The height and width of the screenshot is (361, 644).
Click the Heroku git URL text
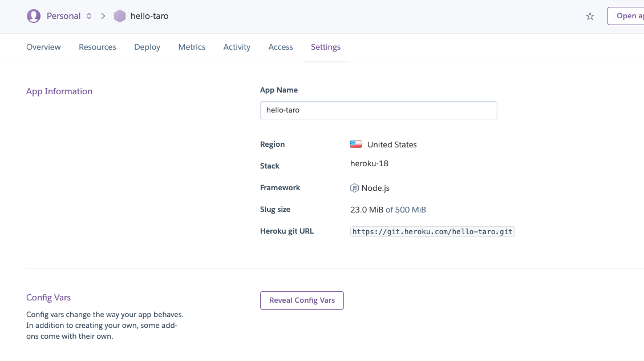coord(432,231)
